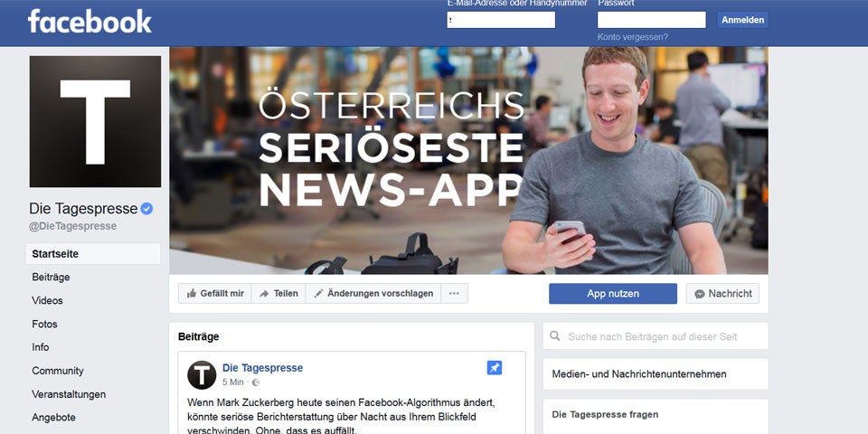Viewport: 868px width, 434px height.
Task: Click the globe privacy icon on post
Action: tap(255, 382)
